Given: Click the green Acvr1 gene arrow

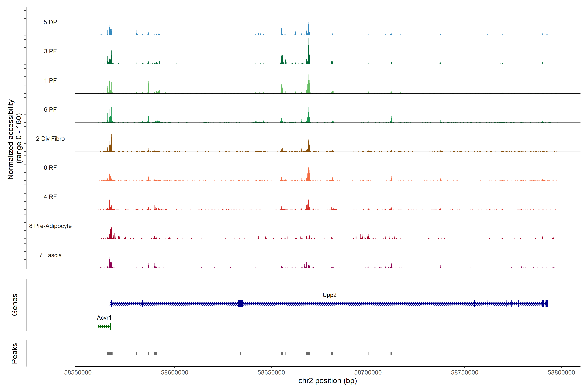Looking at the screenshot, I should pyautogui.click(x=104, y=326).
